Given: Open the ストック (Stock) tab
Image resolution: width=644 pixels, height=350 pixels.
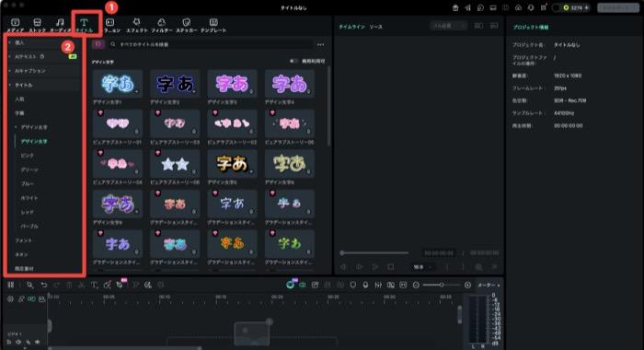Looking at the screenshot, I should tap(37, 25).
